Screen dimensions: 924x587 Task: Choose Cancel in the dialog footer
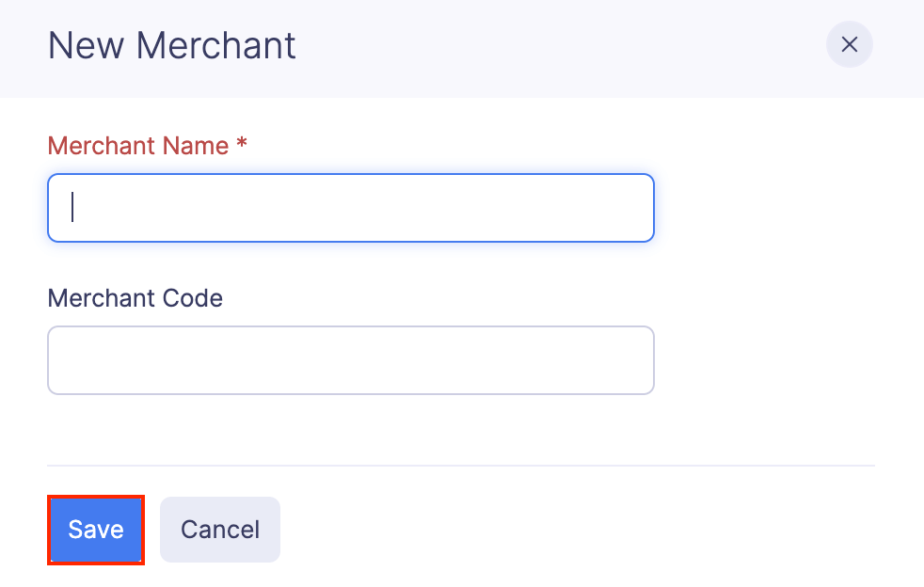(219, 530)
